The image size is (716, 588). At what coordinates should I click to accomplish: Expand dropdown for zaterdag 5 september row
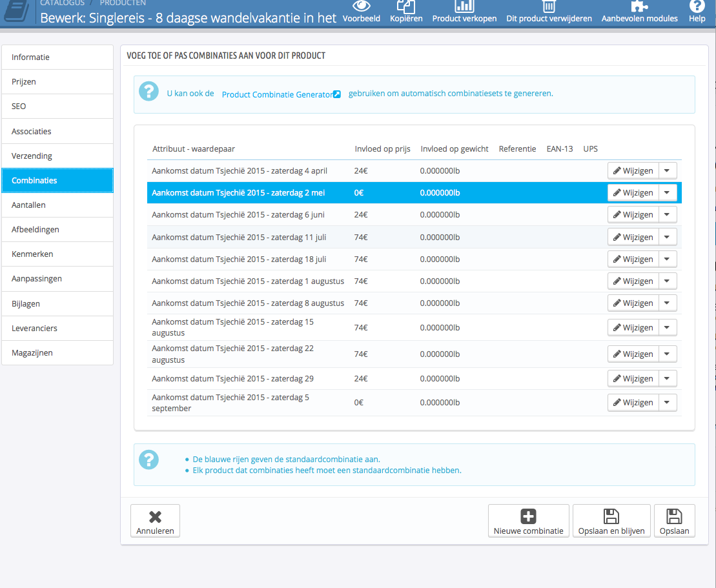(x=668, y=403)
